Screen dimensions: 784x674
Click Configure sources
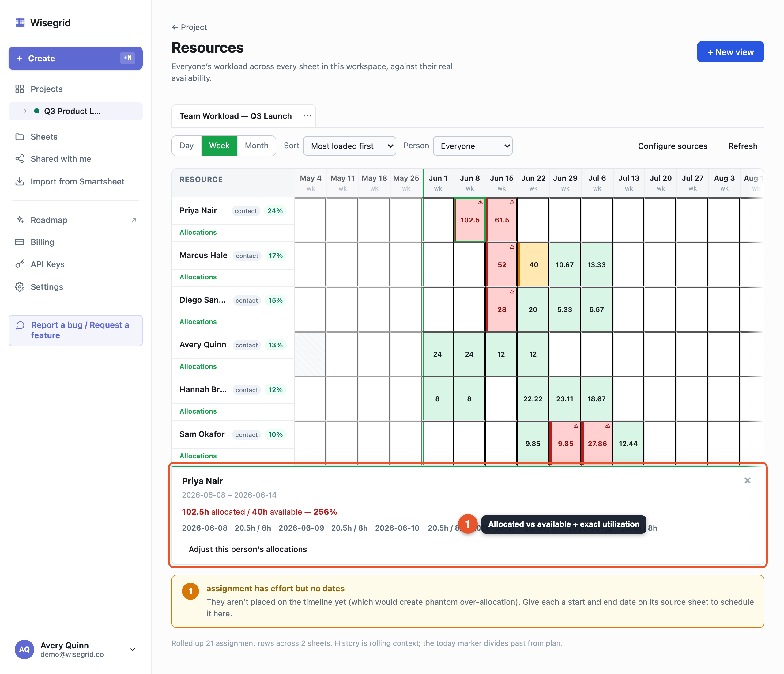pos(673,146)
